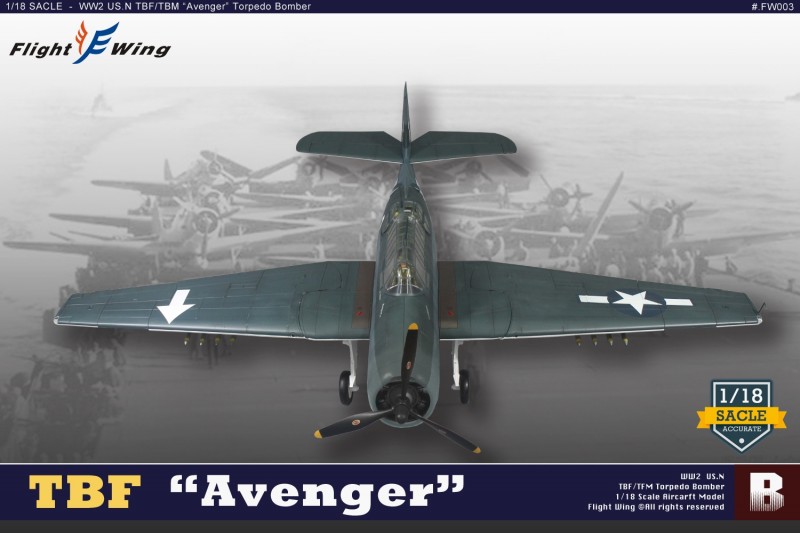Click the white arrow marking on the wing

pyautogui.click(x=175, y=306)
